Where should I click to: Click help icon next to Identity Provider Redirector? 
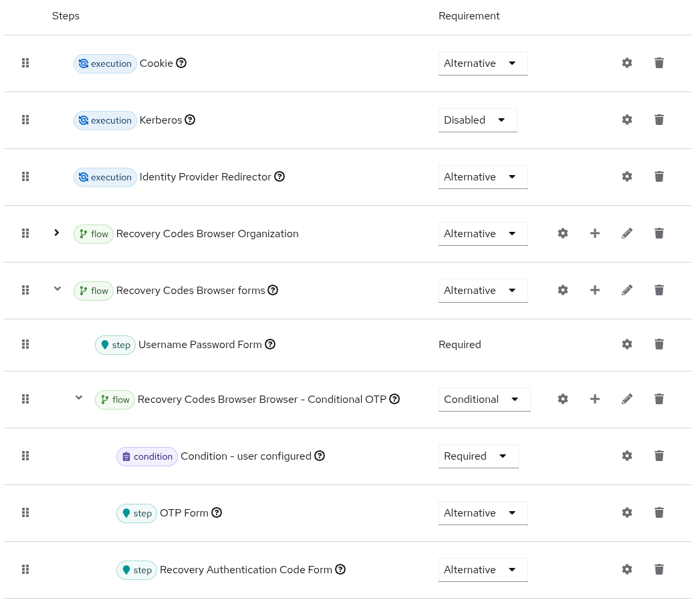click(279, 176)
